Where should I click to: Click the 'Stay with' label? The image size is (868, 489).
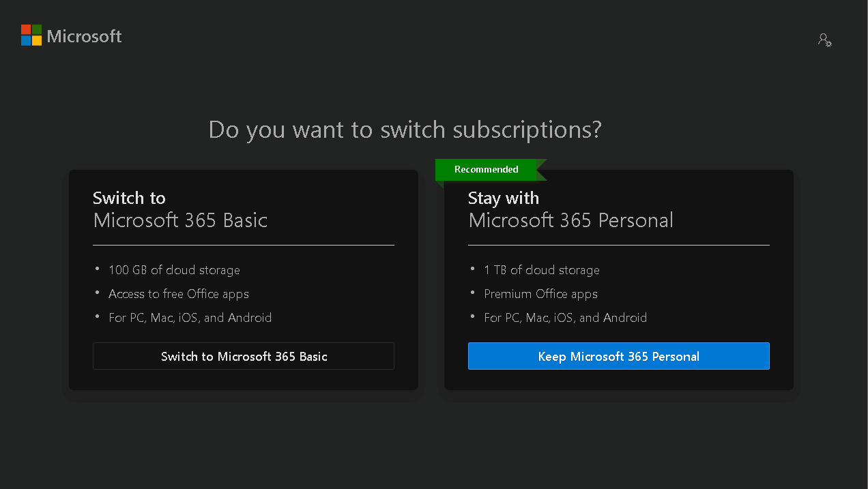504,198
